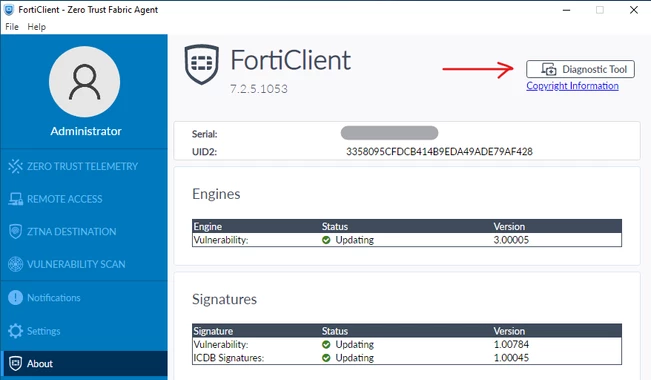Click the Vulnerability Scan radar icon
Image resolution: width=651 pixels, height=380 pixels.
tap(15, 264)
